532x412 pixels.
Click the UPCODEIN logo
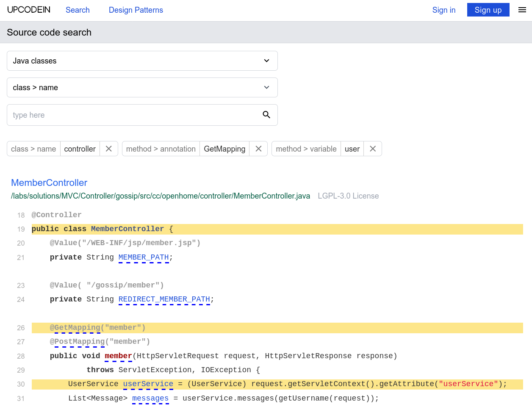pyautogui.click(x=29, y=10)
